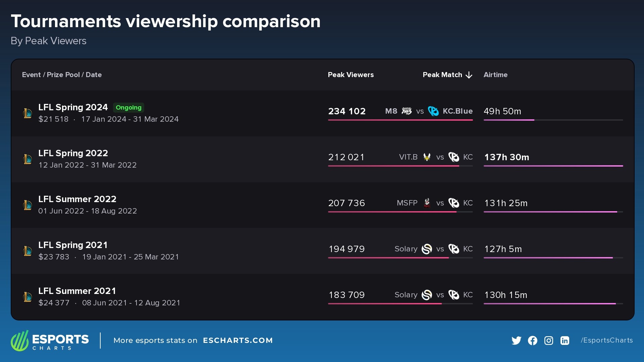Click the airtime bar for LFL Spring 2022
This screenshot has height=362, width=644.
553,166
